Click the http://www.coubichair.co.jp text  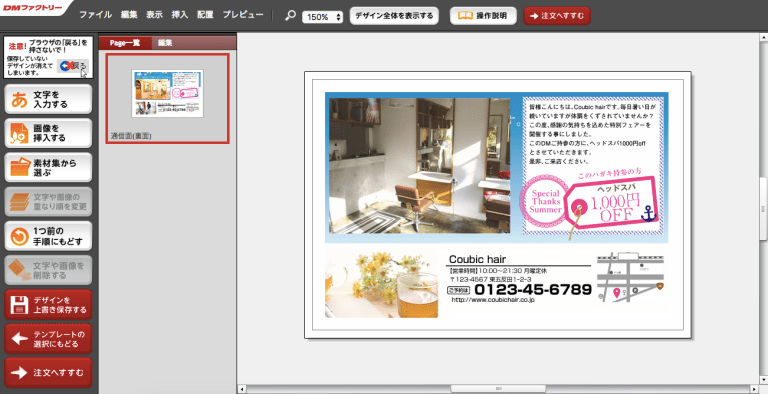coord(493,300)
